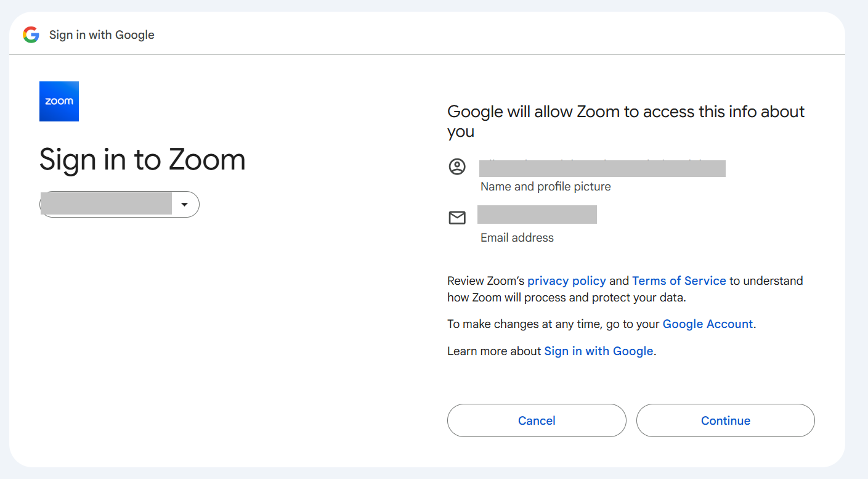The width and height of the screenshot is (868, 479).
Task: Open Zoom's Terms of Service link
Action: pos(679,281)
